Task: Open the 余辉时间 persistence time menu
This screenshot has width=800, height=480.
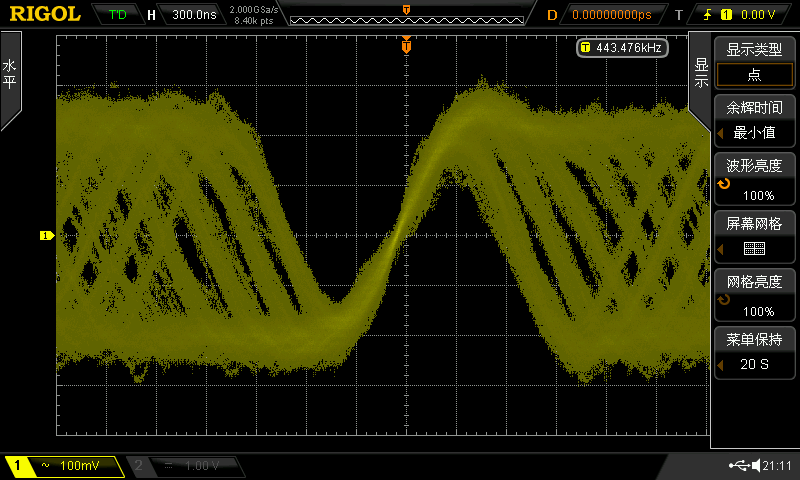Action: coord(754,108)
